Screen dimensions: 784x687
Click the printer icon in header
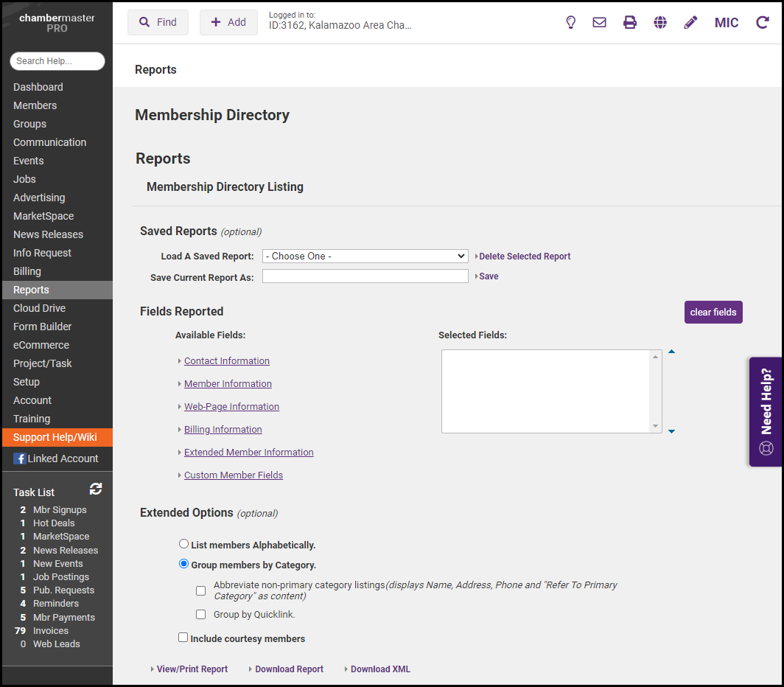click(630, 22)
